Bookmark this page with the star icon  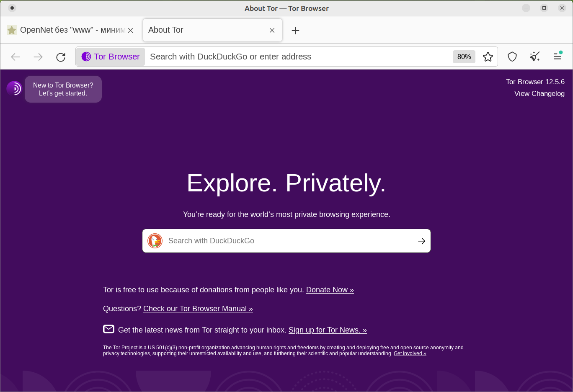488,57
